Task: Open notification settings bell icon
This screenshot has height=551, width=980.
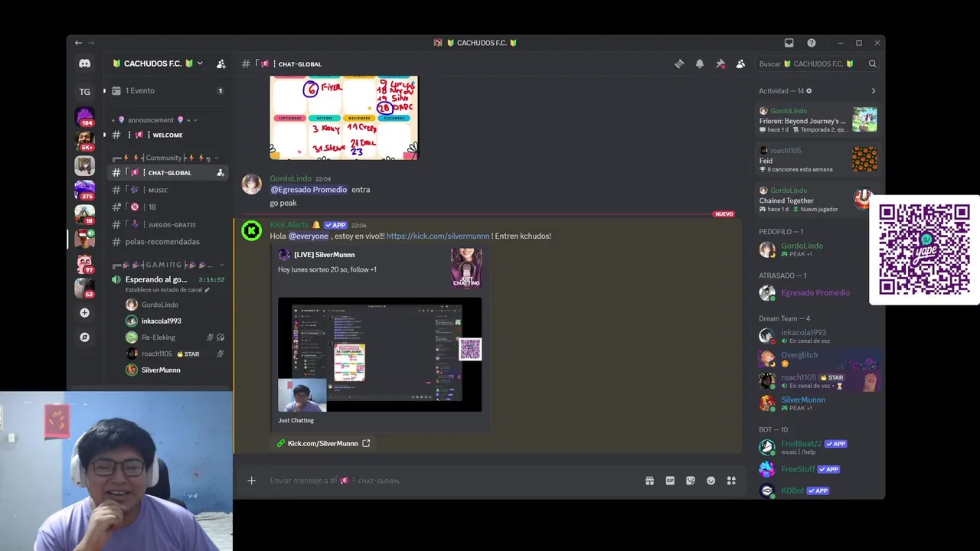Action: (x=699, y=64)
